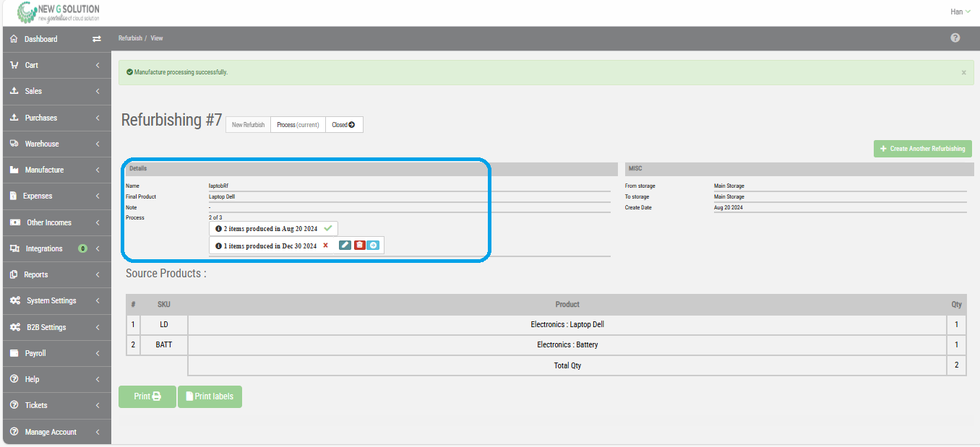Click the blue arrow proceed icon
The image size is (980, 447).
click(373, 246)
